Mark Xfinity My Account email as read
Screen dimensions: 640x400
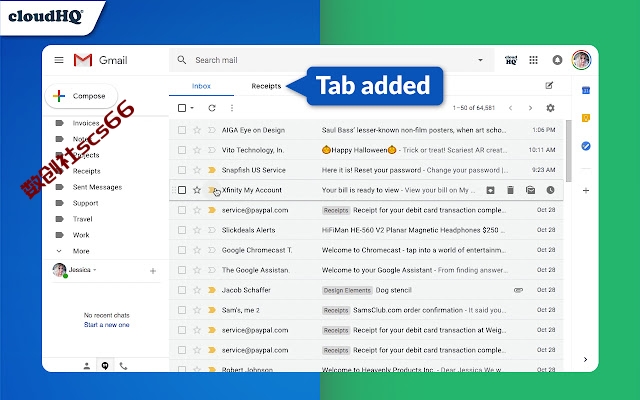pos(530,190)
